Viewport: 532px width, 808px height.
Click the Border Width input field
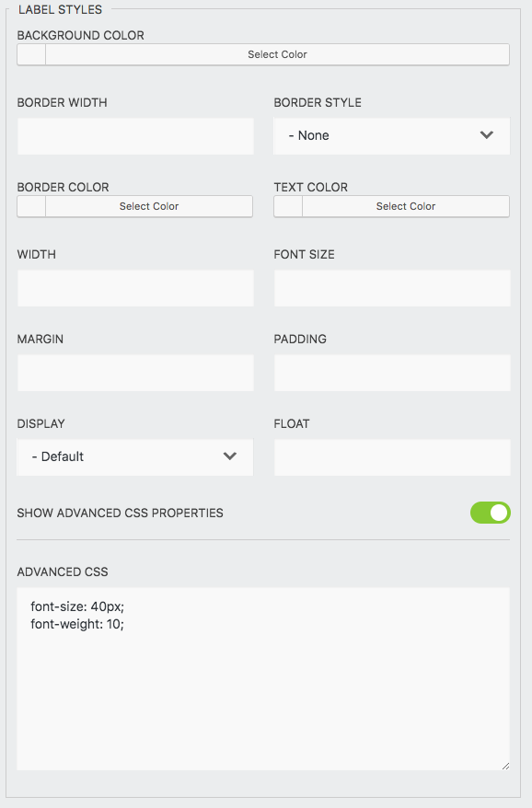click(134, 135)
